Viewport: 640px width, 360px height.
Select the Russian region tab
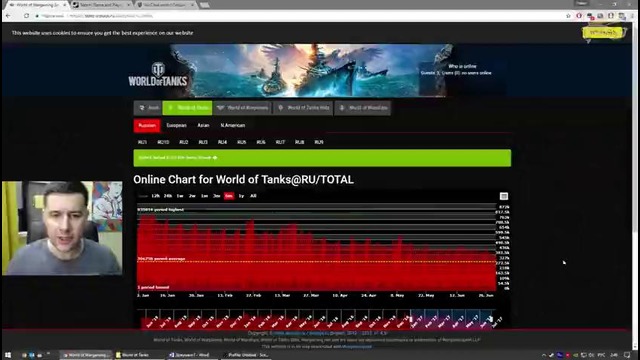click(x=147, y=126)
